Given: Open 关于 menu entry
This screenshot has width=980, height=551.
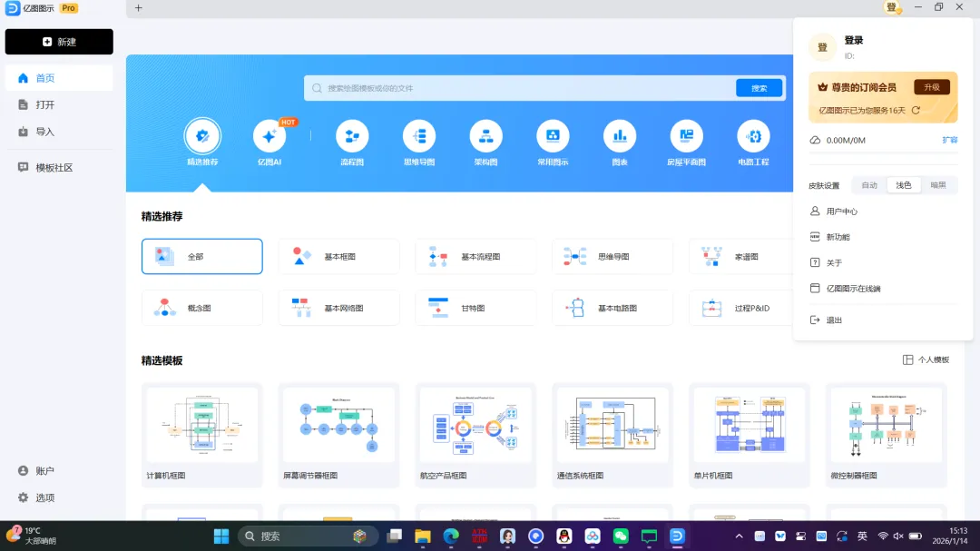Looking at the screenshot, I should pyautogui.click(x=883, y=262).
